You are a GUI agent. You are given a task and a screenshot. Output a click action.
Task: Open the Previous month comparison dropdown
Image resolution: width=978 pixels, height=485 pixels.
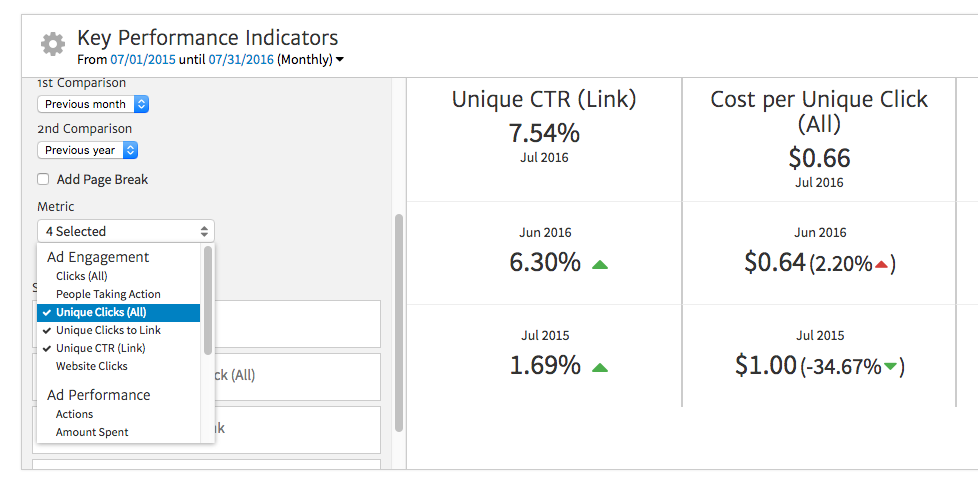click(93, 104)
